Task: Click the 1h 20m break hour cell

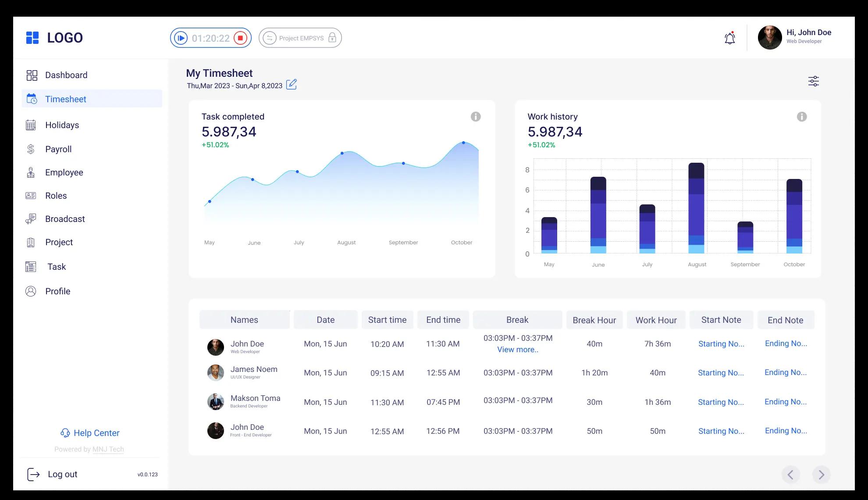Action: coord(594,373)
